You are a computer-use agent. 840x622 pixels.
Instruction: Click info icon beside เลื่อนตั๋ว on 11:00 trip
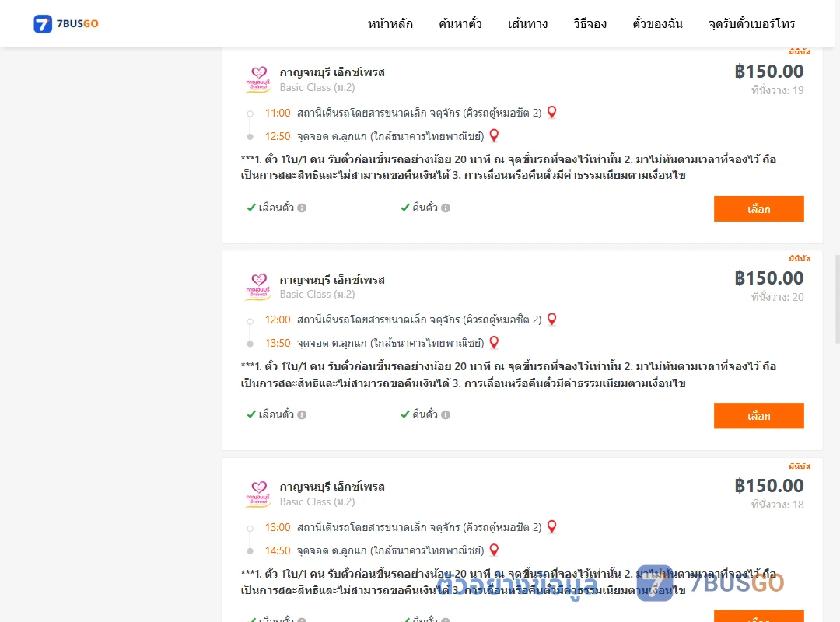coord(302,208)
